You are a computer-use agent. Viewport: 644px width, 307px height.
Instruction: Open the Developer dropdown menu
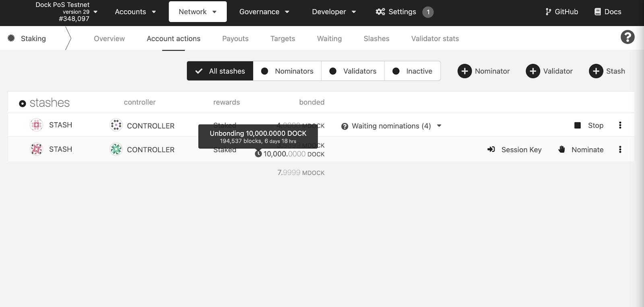(x=334, y=12)
